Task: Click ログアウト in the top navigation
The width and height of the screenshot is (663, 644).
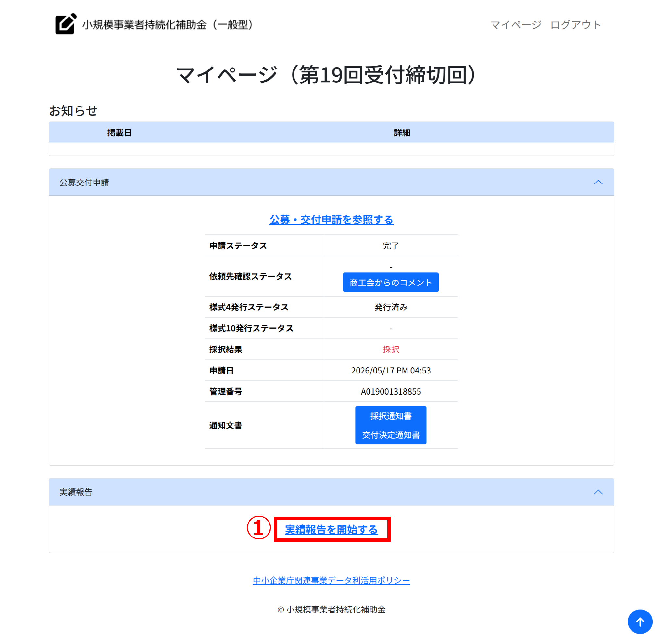Action: [x=575, y=25]
